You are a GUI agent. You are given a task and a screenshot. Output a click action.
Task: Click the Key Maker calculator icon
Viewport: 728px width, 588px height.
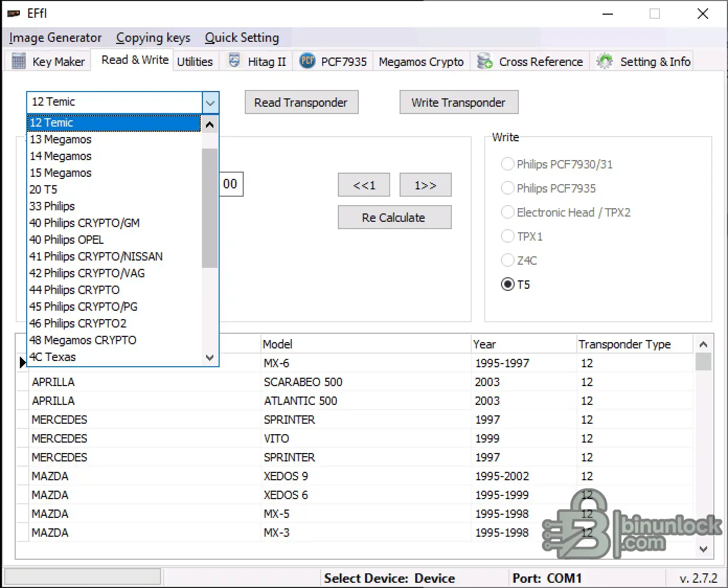pos(18,61)
